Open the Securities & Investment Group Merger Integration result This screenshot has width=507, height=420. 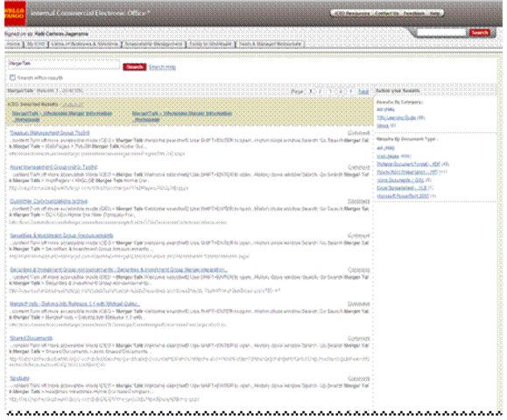[x=118, y=269]
